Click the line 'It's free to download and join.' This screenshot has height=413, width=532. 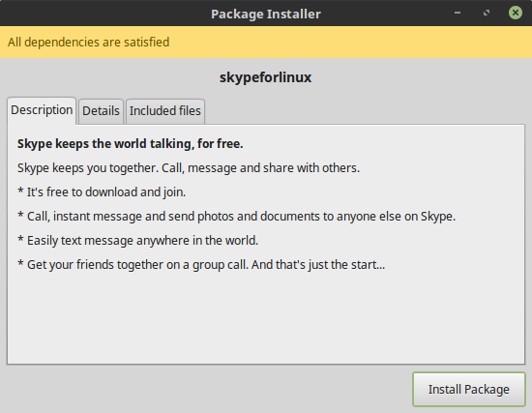click(x=102, y=192)
